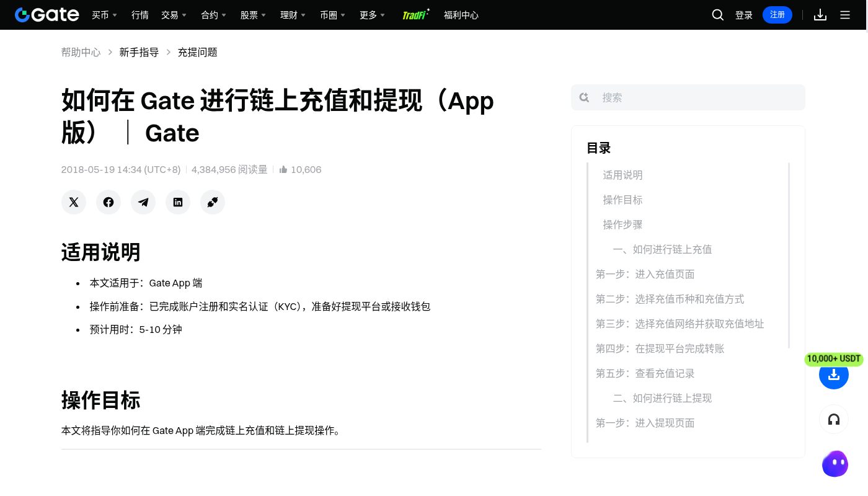Image resolution: width=868 pixels, height=496 pixels.
Task: Expand the 交易 dropdown menu
Action: [x=174, y=15]
